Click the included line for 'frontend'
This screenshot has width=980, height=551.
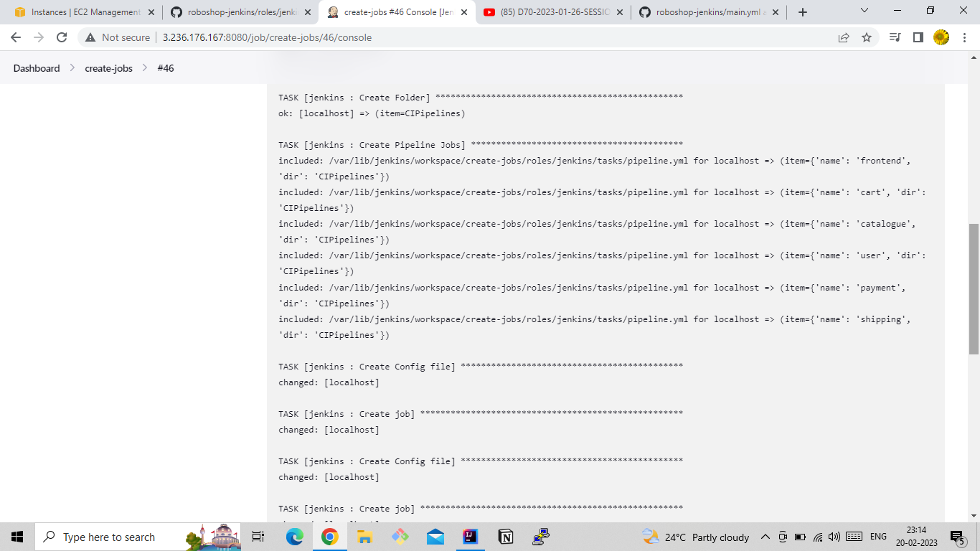[x=595, y=169]
